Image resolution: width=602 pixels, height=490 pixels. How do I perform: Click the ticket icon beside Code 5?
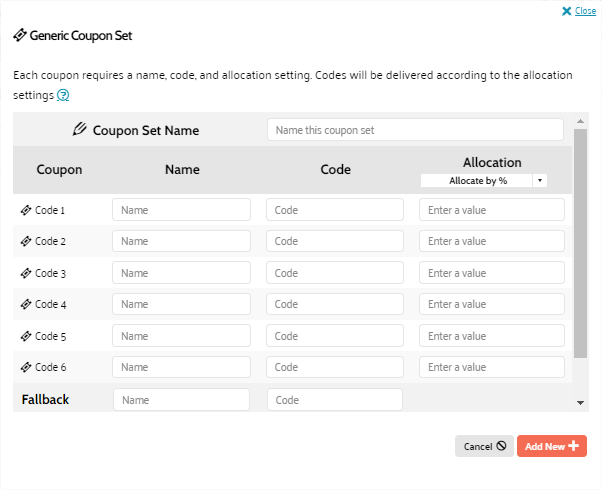[26, 337]
